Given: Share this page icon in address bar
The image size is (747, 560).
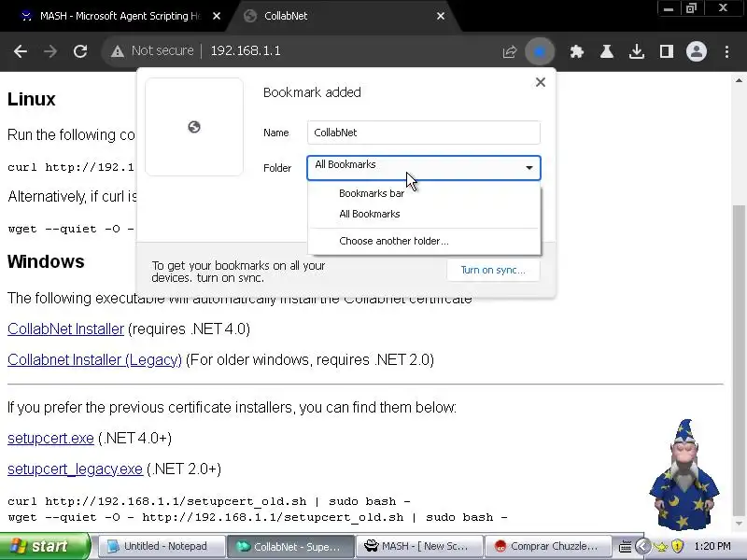Looking at the screenshot, I should 509,51.
